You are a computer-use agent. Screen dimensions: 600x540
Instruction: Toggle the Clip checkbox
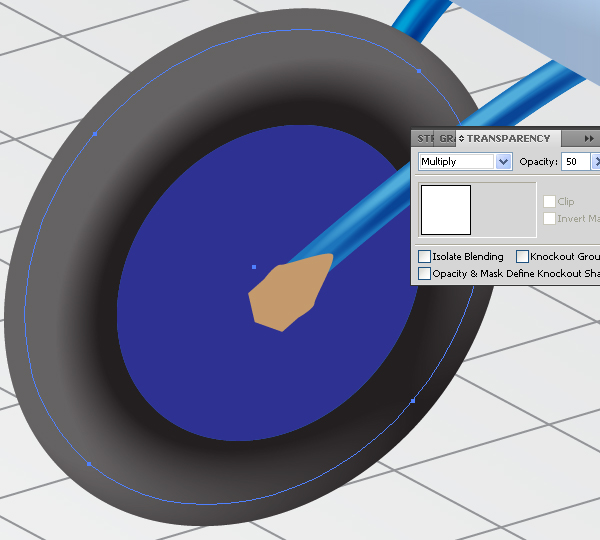[x=549, y=201]
